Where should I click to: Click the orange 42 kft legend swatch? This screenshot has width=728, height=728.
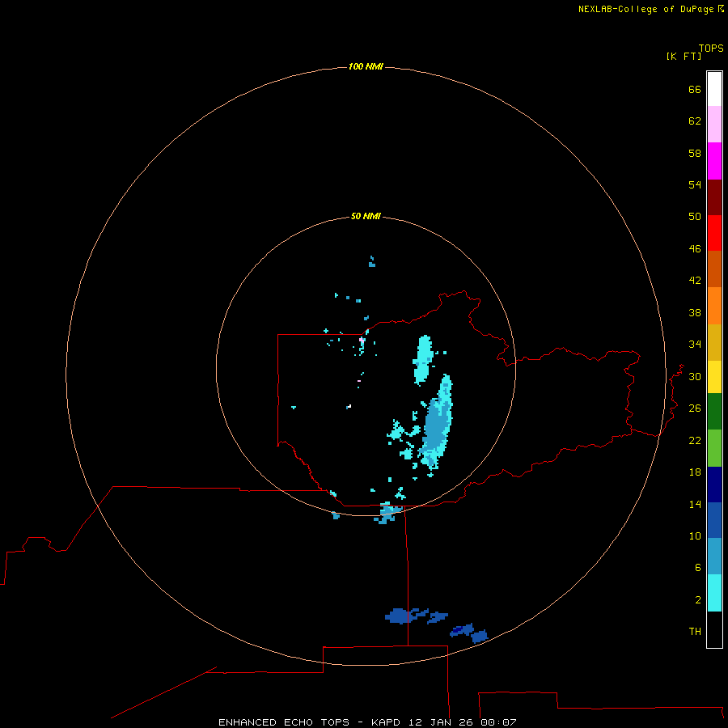[x=714, y=306]
